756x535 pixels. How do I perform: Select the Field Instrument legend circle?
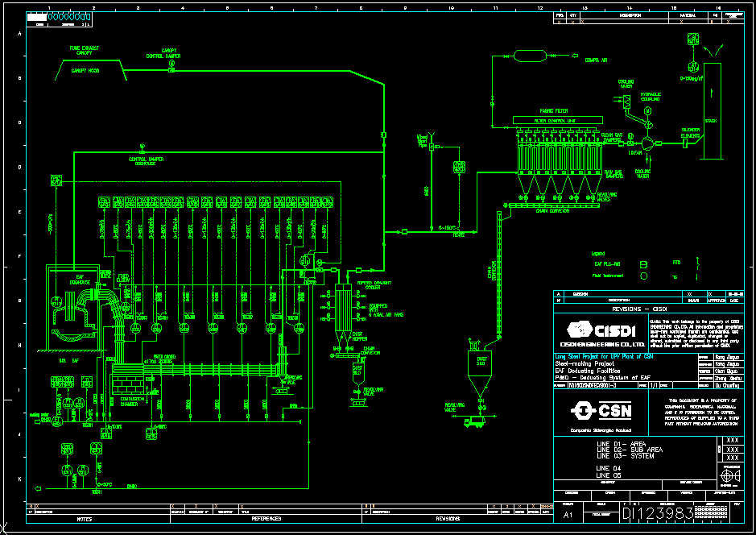point(643,276)
